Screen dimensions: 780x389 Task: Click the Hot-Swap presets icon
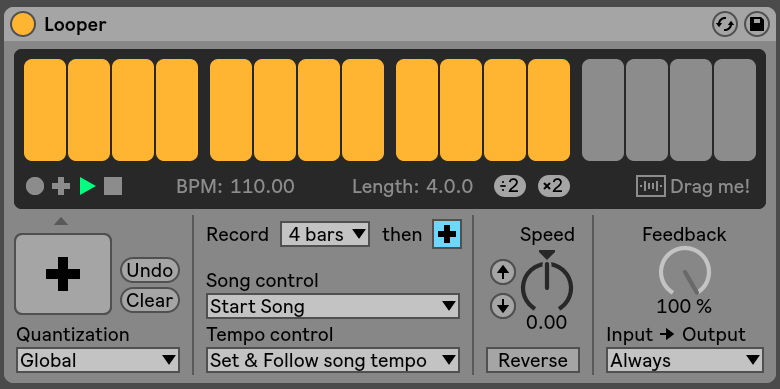click(725, 24)
